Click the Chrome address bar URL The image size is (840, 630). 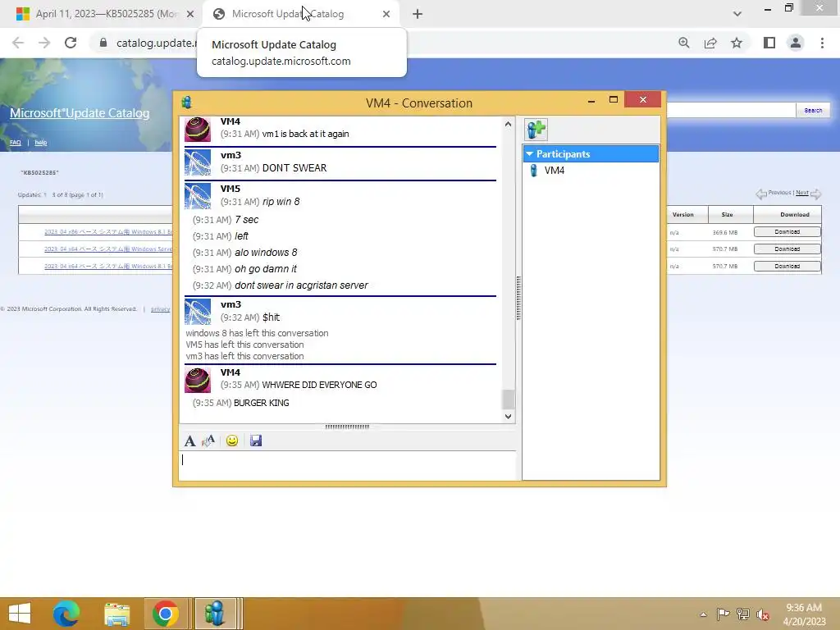click(156, 43)
